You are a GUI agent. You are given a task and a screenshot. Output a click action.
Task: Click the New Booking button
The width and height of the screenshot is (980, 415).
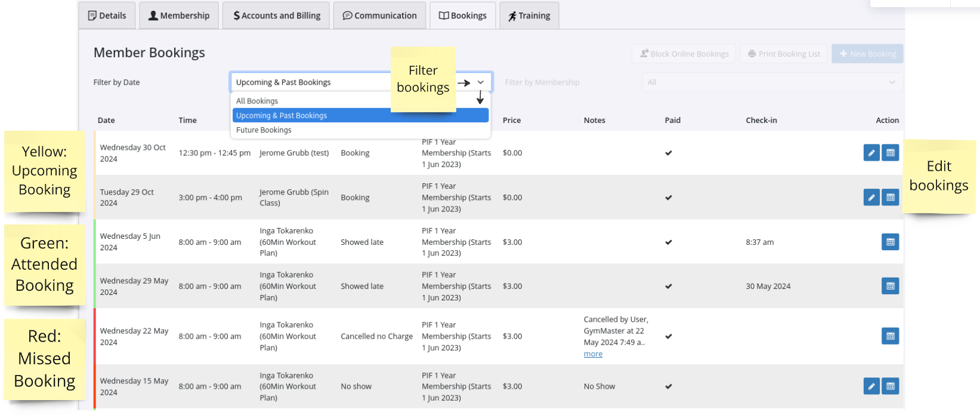coord(867,54)
